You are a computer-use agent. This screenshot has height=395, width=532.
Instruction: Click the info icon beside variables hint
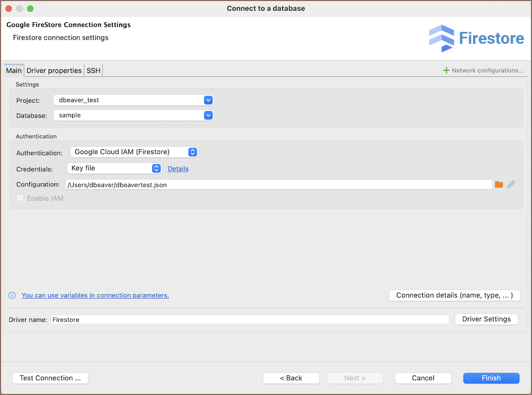(x=12, y=295)
